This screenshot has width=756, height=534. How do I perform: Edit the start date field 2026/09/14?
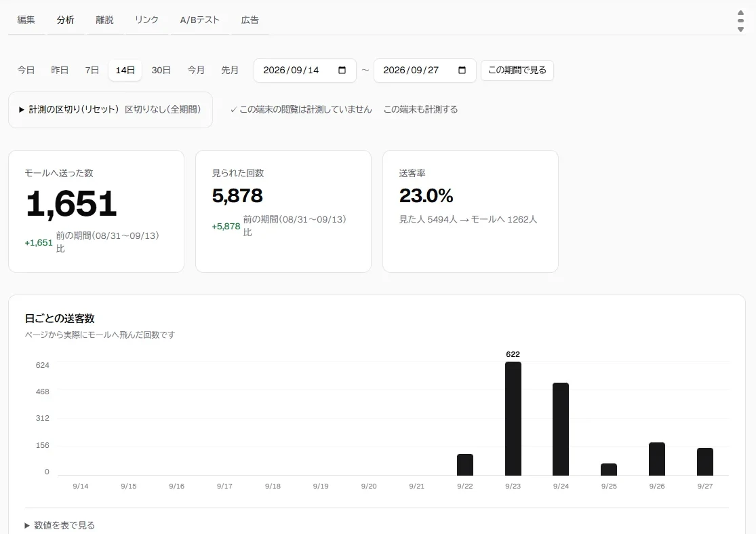tap(304, 71)
